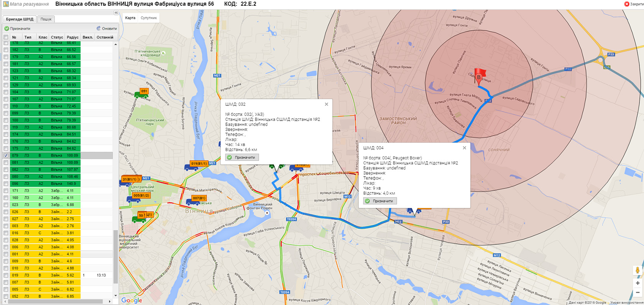This screenshot has width=644, height=305.
Task: Select ambulance marker 019(B1/1) on map
Action: tap(196, 166)
